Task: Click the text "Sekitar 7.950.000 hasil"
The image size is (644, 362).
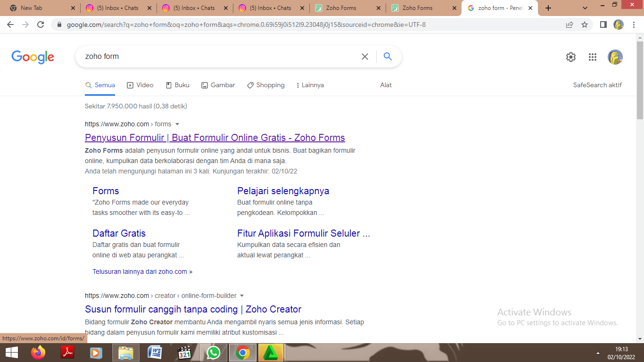Action: [x=117, y=106]
